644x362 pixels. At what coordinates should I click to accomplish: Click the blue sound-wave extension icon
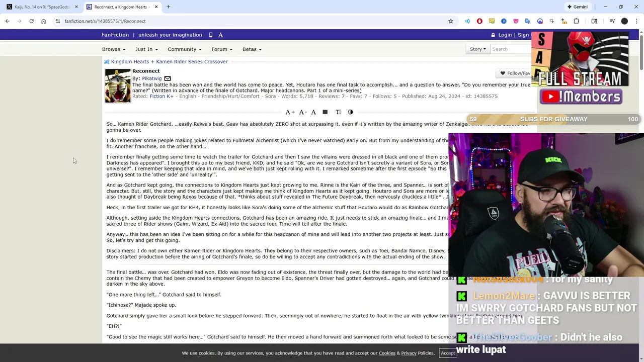467,21
